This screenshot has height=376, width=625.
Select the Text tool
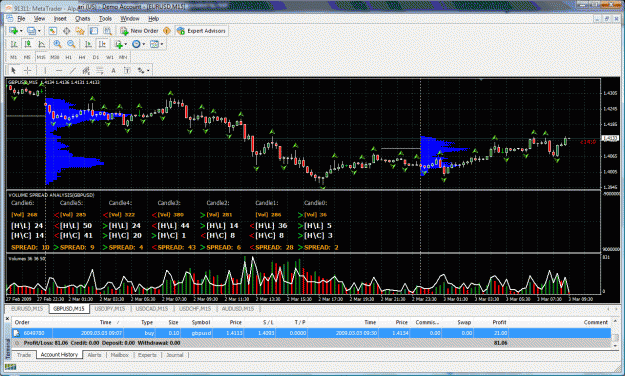point(114,71)
